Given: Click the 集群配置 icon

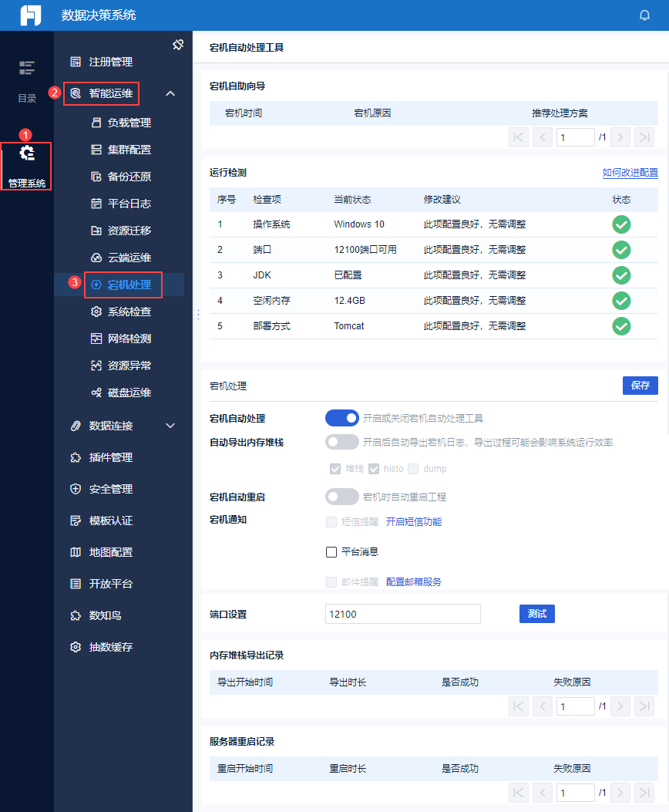Looking at the screenshot, I should (96, 150).
